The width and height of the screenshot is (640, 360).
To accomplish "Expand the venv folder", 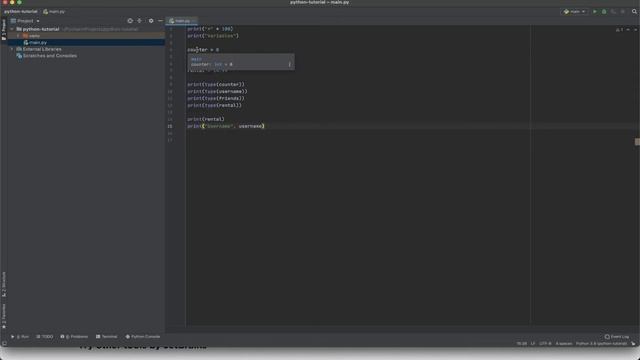I will 18,36.
